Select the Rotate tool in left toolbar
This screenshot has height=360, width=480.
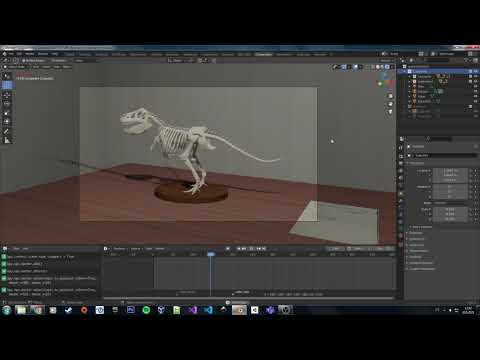(x=7, y=104)
